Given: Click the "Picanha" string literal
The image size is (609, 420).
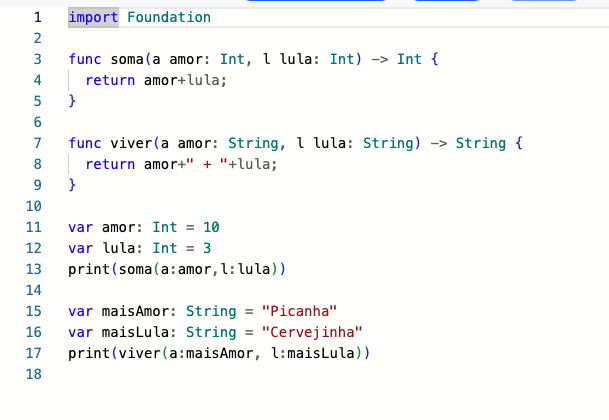Looking at the screenshot, I should tap(299, 311).
